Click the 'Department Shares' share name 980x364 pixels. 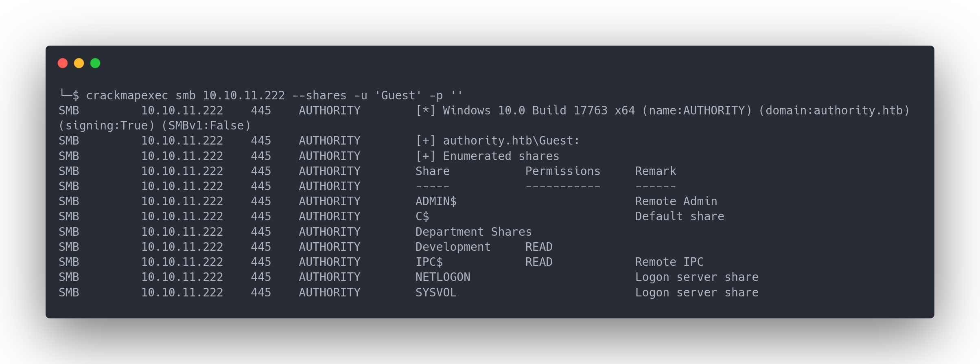coord(473,232)
